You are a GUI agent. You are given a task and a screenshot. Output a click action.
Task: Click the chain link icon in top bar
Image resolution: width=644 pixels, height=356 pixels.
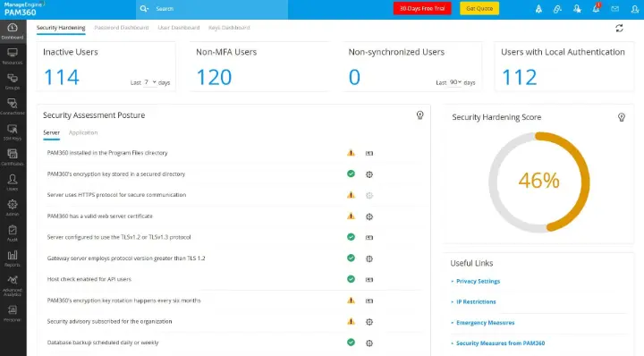click(557, 9)
